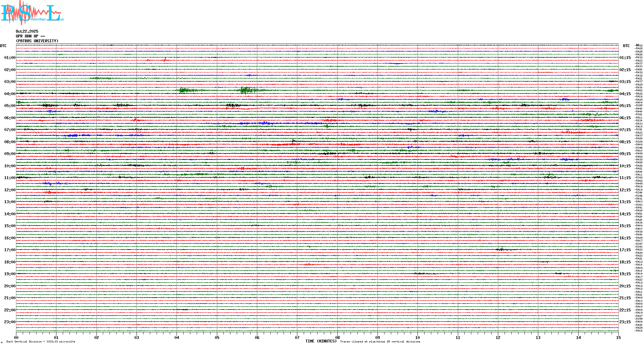Select the 19:15 time marker on right
Screen dimensions: 644x346
[625, 274]
